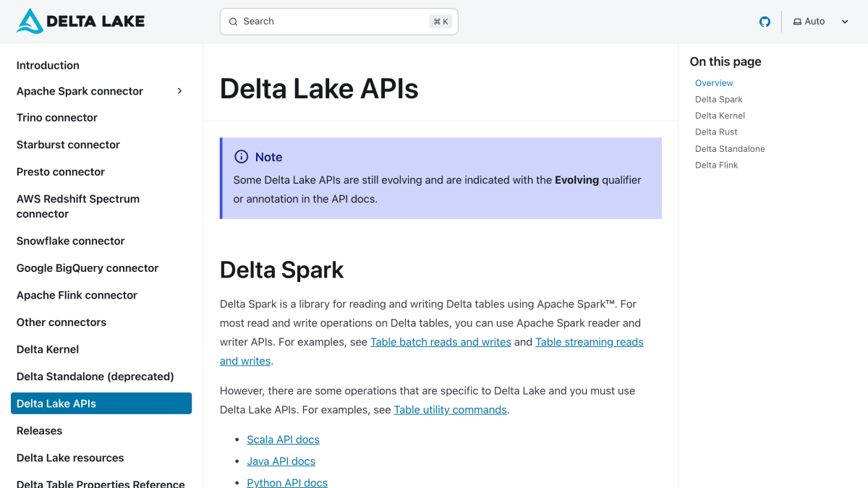Open the Trino connector page

(57, 118)
